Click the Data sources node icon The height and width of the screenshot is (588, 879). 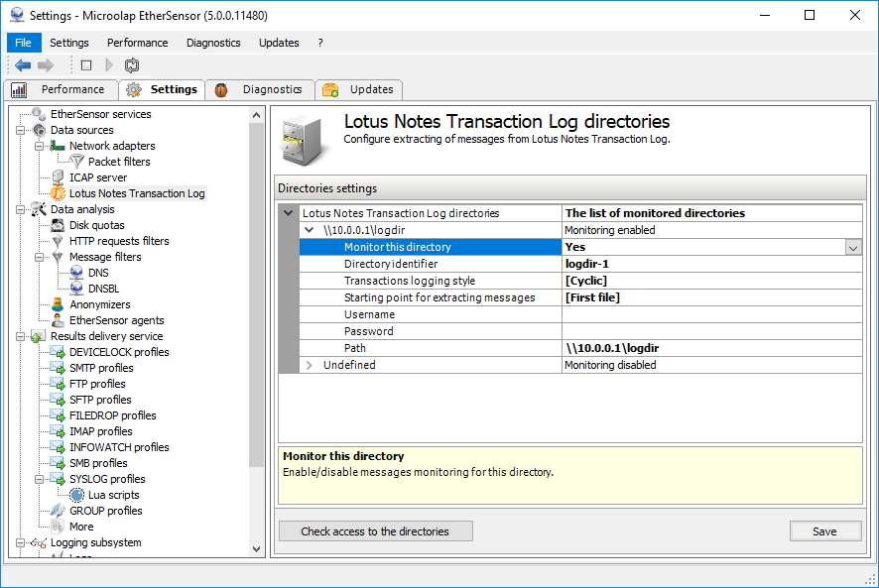tap(39, 130)
